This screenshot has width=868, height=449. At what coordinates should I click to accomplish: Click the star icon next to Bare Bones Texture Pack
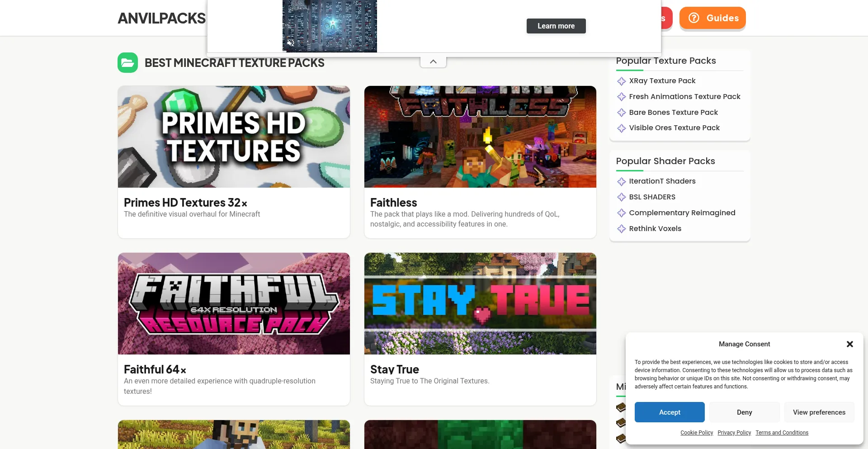(x=622, y=113)
